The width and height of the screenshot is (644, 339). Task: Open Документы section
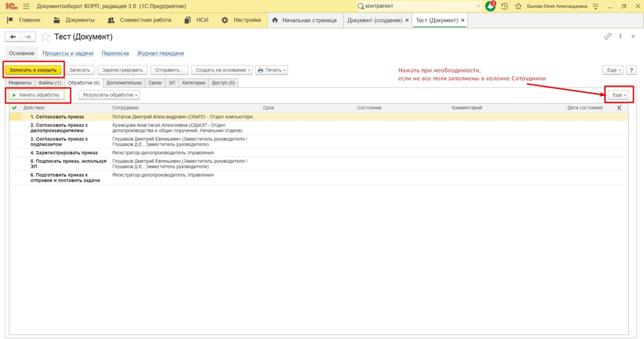point(74,20)
